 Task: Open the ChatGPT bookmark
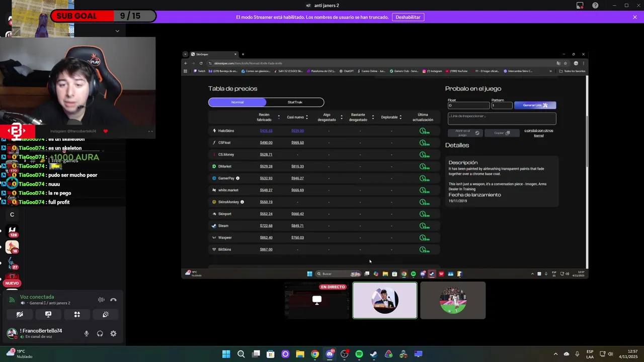[x=347, y=71]
